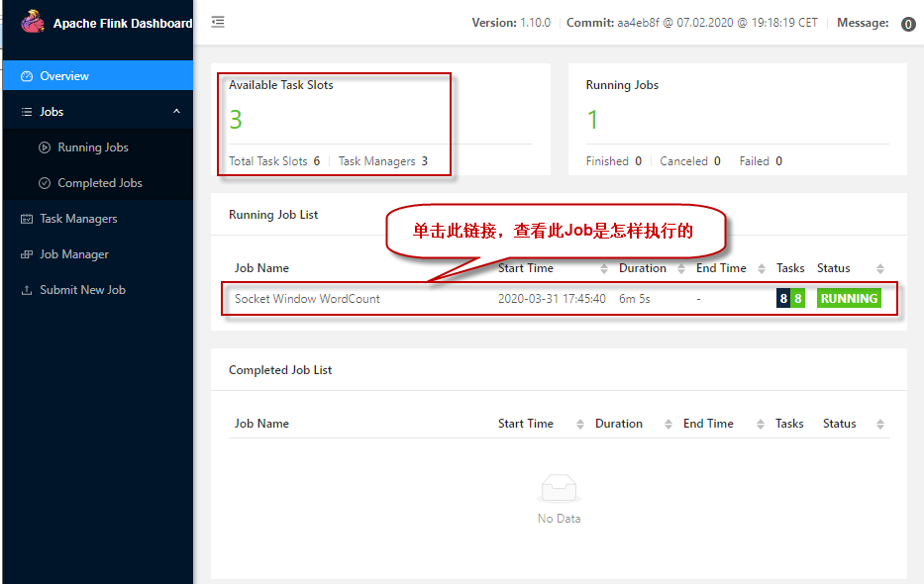Image resolution: width=924 pixels, height=584 pixels.
Task: Click the Message count badge
Action: (908, 24)
